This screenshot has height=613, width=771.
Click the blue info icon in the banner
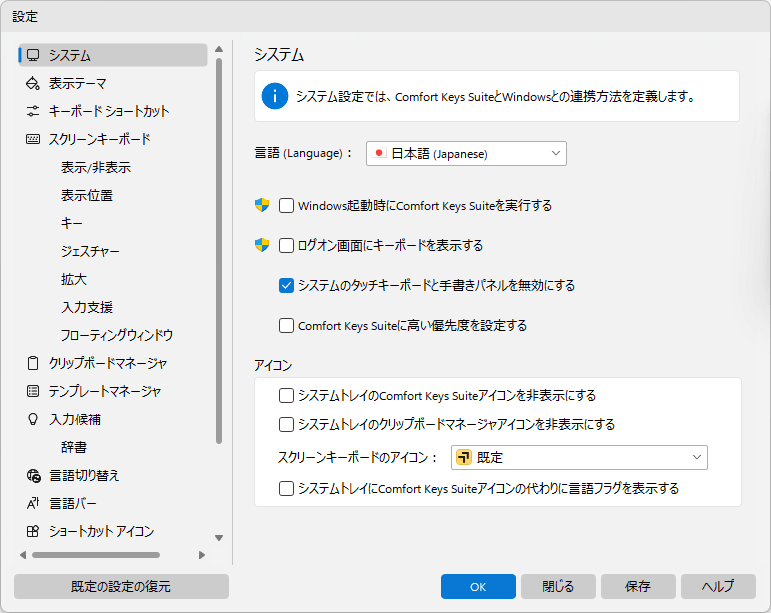[275, 96]
